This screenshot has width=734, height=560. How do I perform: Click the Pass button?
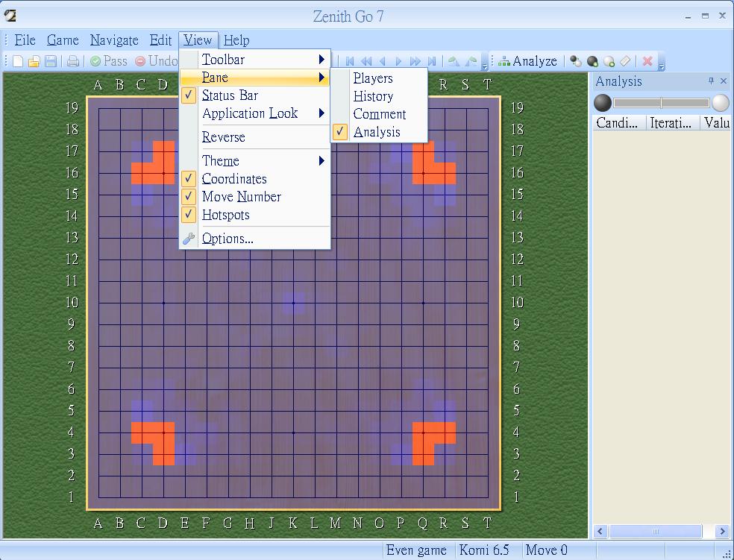click(110, 61)
